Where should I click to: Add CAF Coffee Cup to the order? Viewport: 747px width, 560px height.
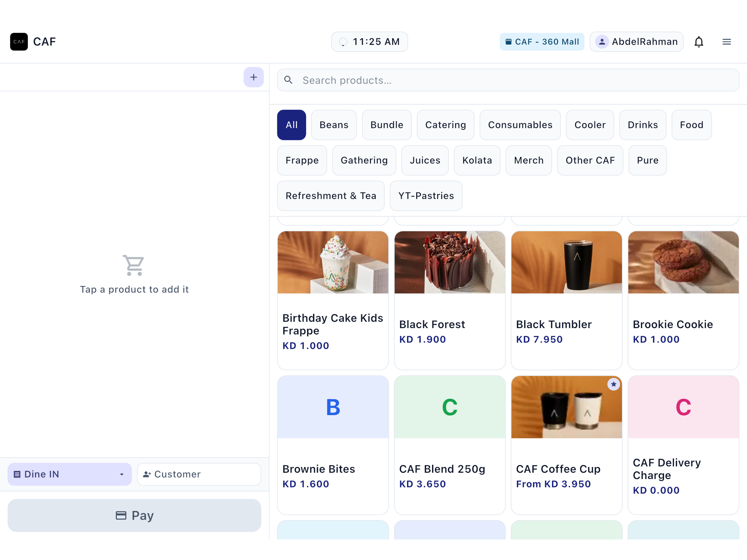coord(566,445)
